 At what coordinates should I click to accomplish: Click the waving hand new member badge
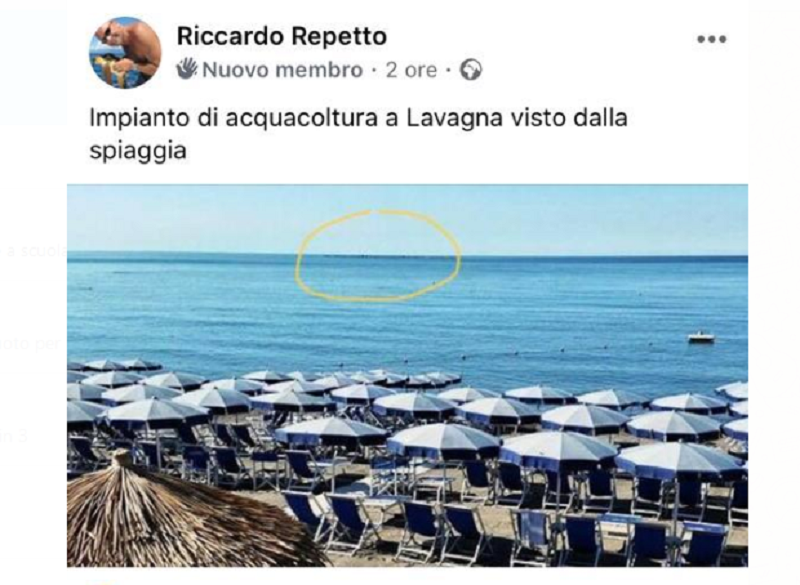[187, 68]
